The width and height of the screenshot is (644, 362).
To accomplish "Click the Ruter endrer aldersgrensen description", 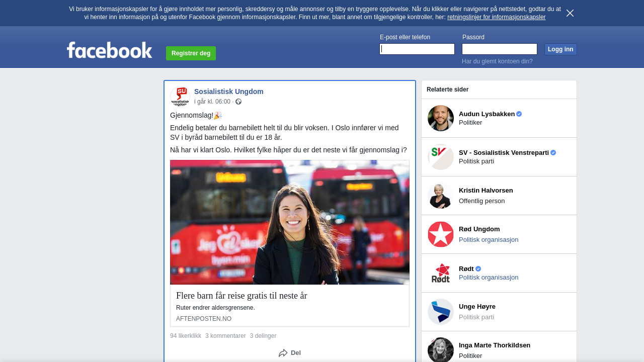I will (215, 308).
